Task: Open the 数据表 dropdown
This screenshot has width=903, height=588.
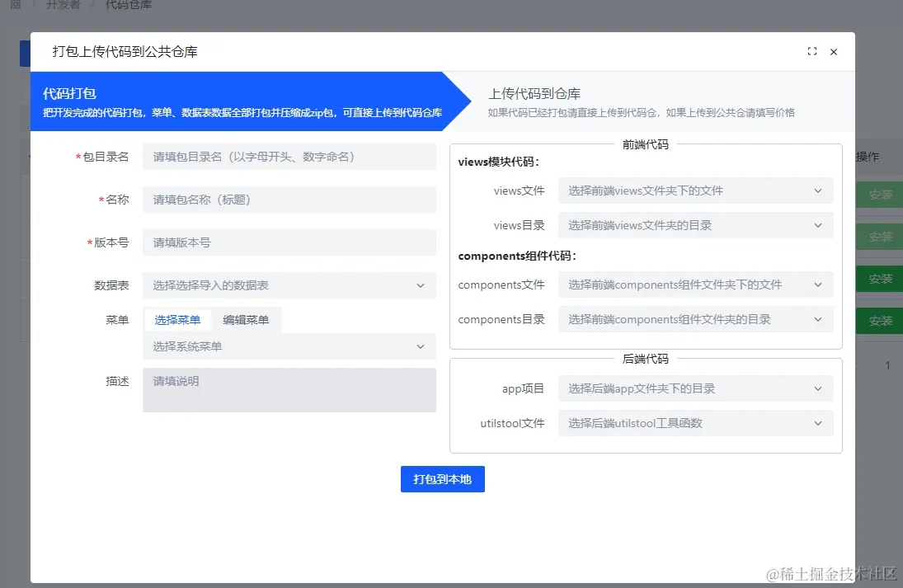Action: (x=289, y=285)
